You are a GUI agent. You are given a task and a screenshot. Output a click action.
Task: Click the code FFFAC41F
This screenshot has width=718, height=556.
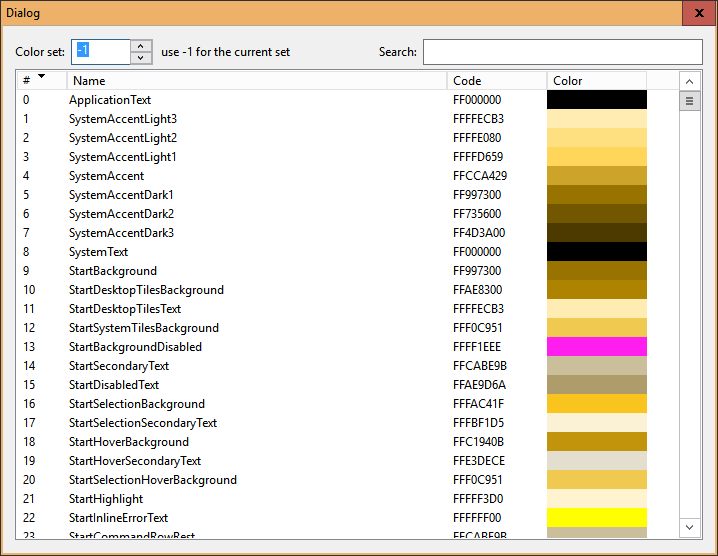(478, 404)
